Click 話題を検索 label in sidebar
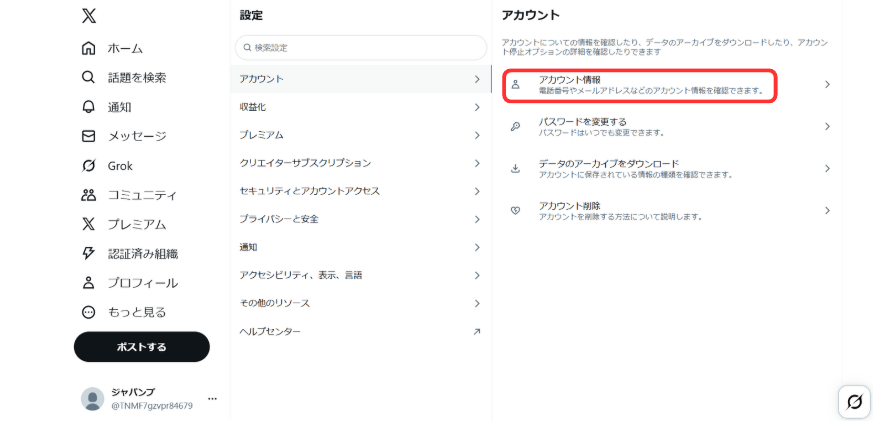 point(137,77)
